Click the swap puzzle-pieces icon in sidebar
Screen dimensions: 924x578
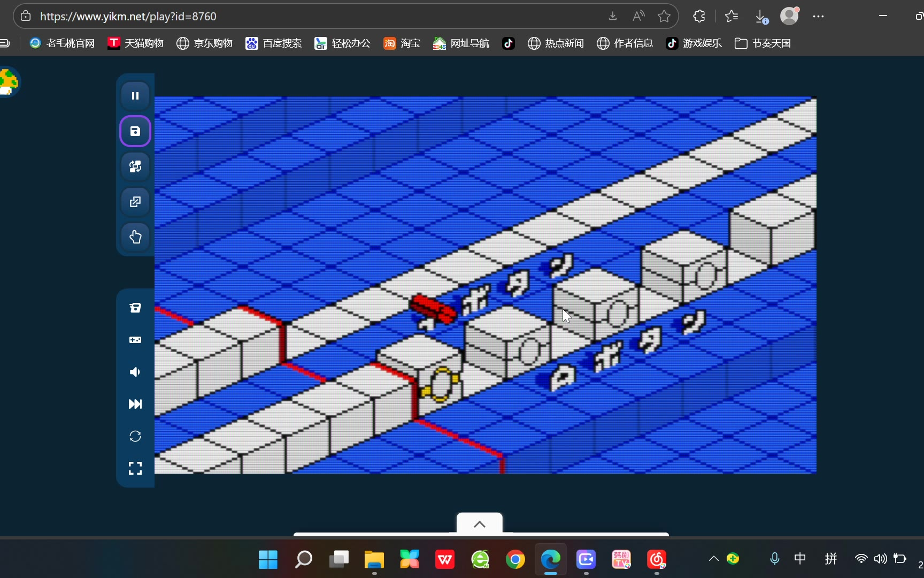pos(135,166)
